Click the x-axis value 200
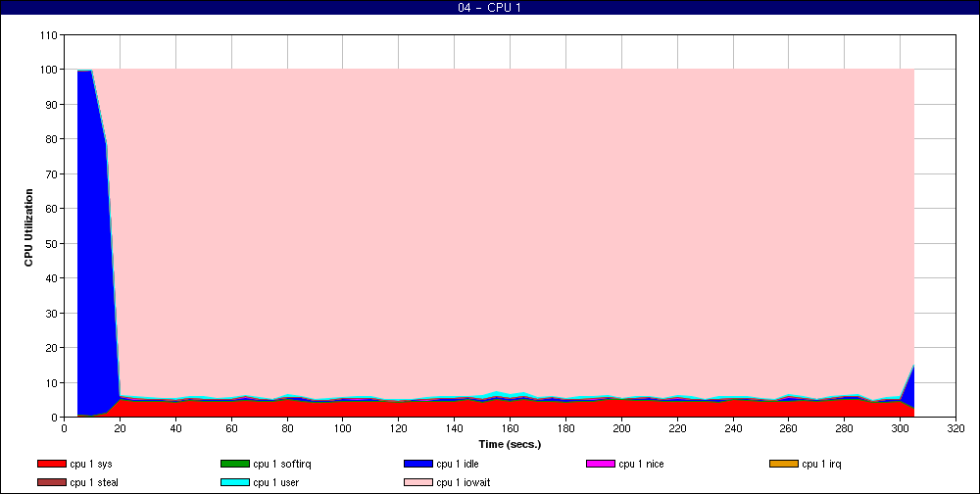The height and width of the screenshot is (494, 980). pos(621,428)
